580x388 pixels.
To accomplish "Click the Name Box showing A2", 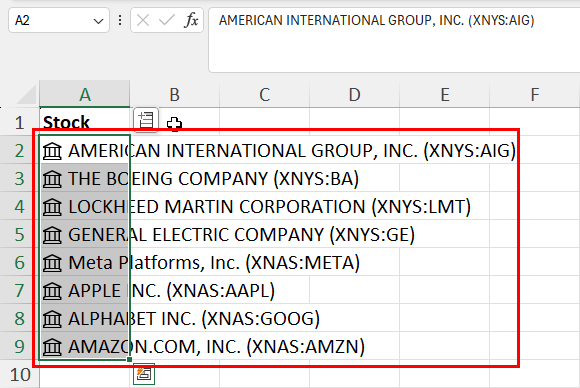I will [x=59, y=20].
